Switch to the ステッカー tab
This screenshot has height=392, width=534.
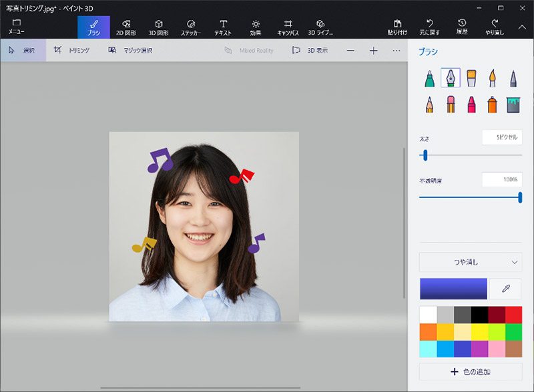191,27
